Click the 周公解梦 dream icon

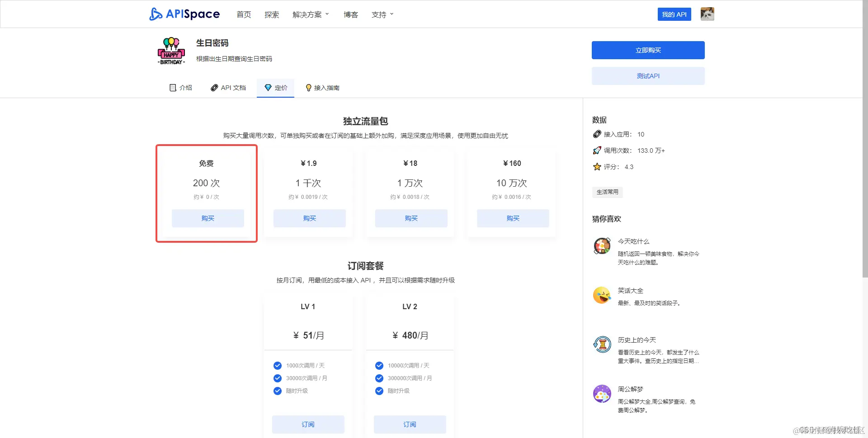click(x=602, y=394)
